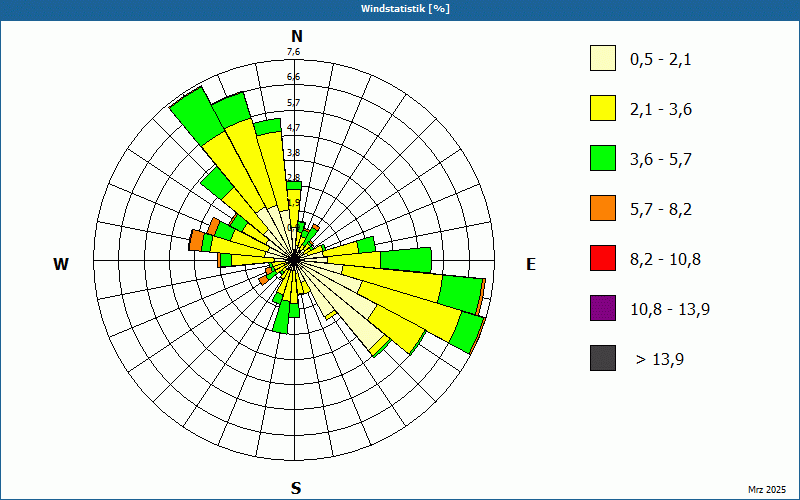Click the pale yellow 0,5 - 2,1 legend swatch

603,58
